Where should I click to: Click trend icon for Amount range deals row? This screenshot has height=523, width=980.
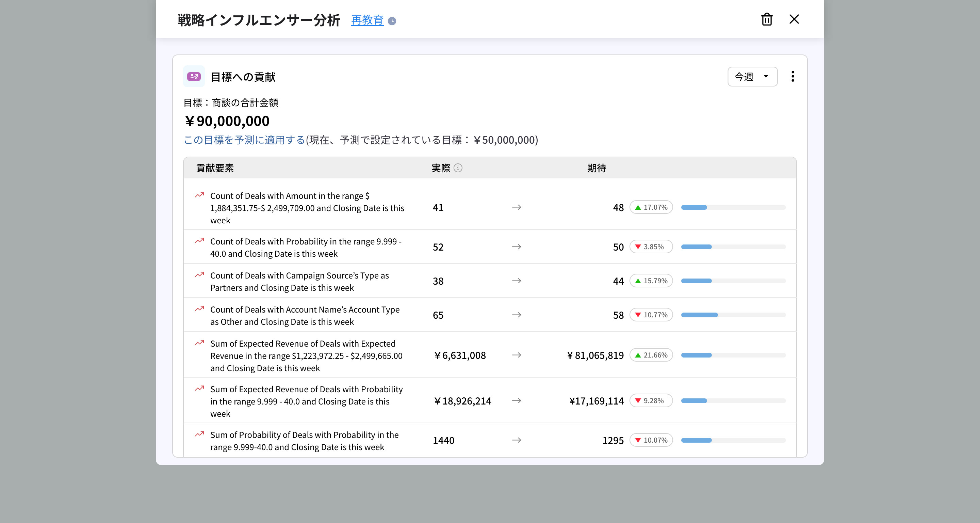pyautogui.click(x=199, y=195)
